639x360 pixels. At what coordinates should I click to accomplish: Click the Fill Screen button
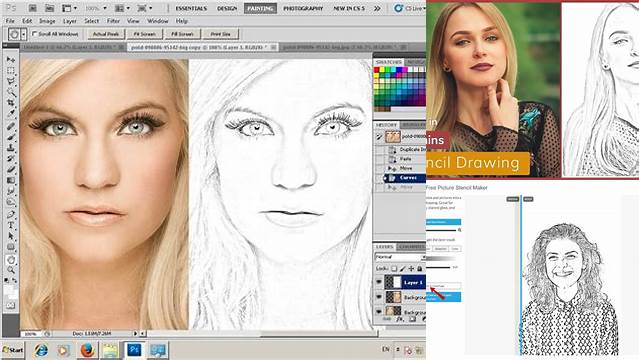[x=182, y=34]
